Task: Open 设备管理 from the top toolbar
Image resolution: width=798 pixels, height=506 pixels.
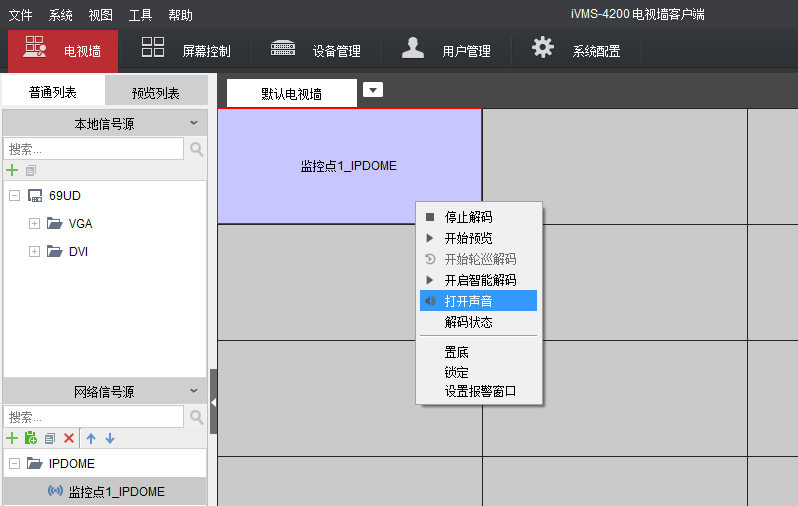Action: click(315, 50)
